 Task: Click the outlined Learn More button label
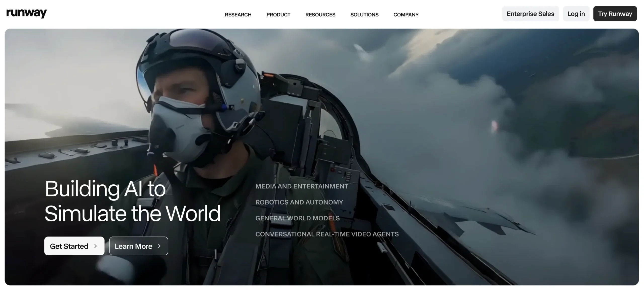[133, 246]
